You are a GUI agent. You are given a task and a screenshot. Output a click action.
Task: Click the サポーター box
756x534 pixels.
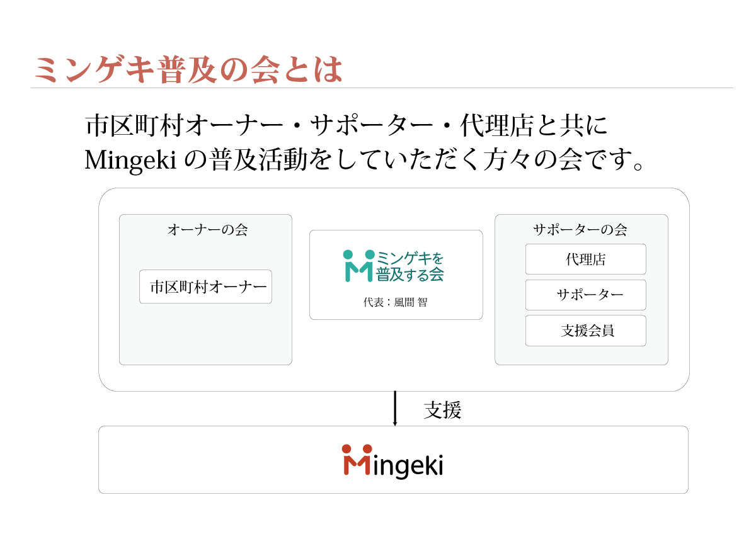(585, 295)
